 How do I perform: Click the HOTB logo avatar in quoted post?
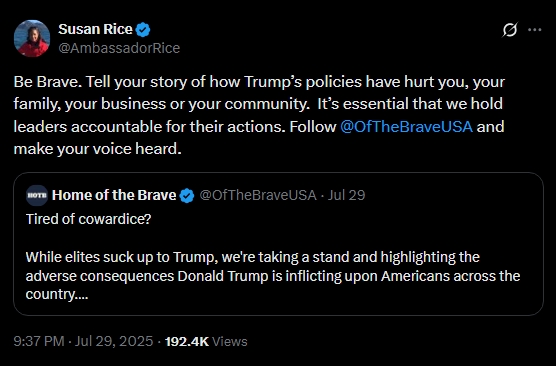click(37, 195)
